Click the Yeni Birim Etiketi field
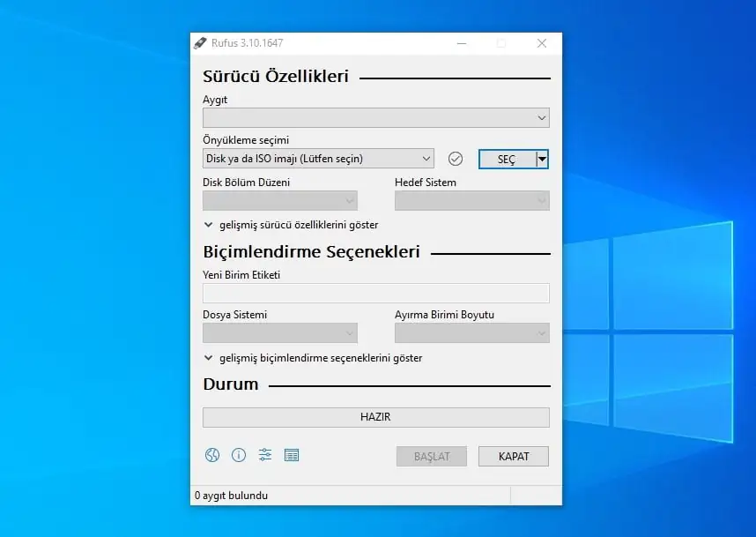The height and width of the screenshot is (537, 756). pos(375,294)
